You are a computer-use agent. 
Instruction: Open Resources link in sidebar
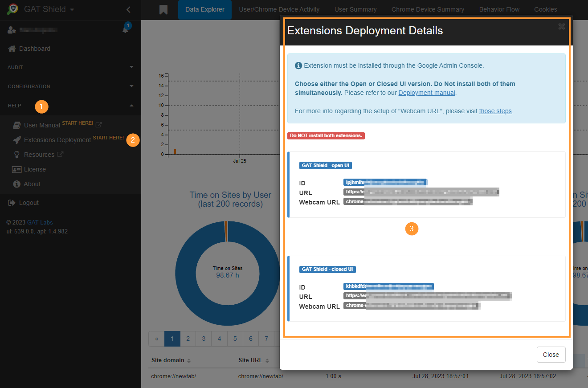coord(39,155)
